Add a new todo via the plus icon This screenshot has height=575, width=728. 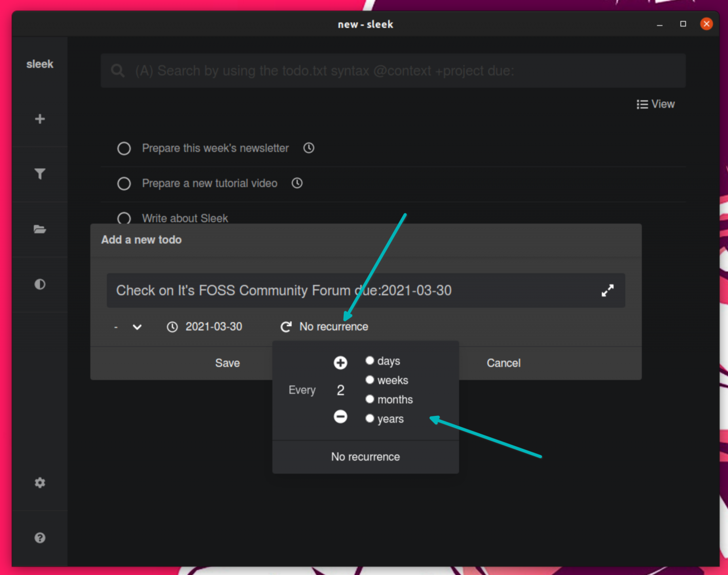coord(40,119)
